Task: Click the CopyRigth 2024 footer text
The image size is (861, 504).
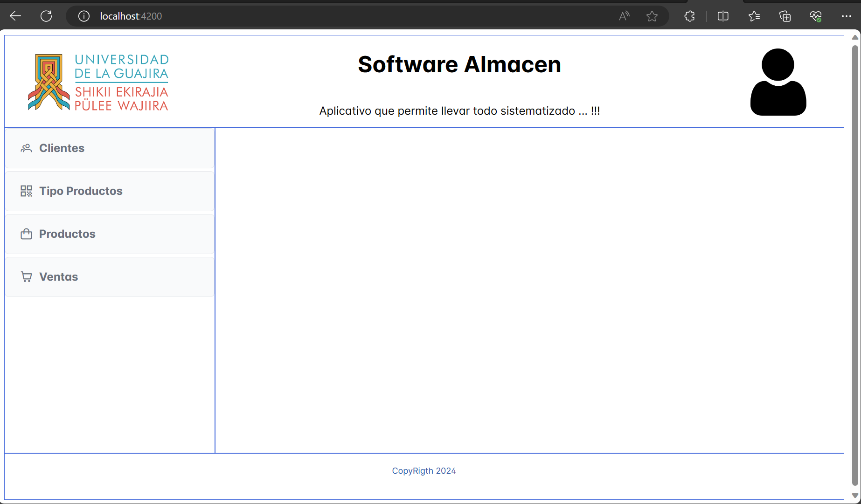Action: coord(424,471)
